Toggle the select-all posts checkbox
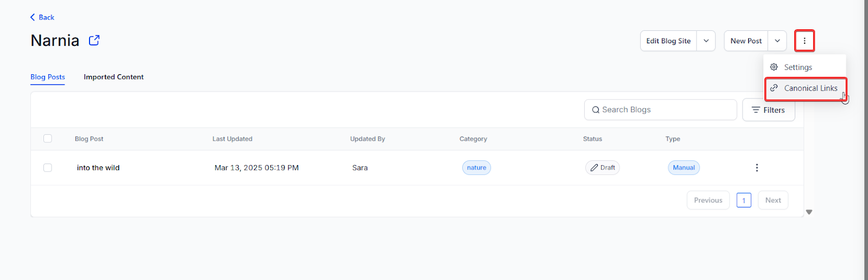 [x=48, y=139]
